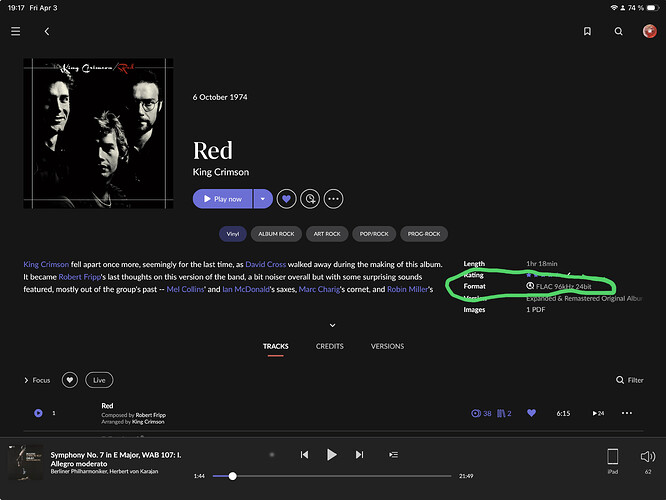Screen dimensions: 666x500
Task: Open album radio/add icon button
Action: 310,199
